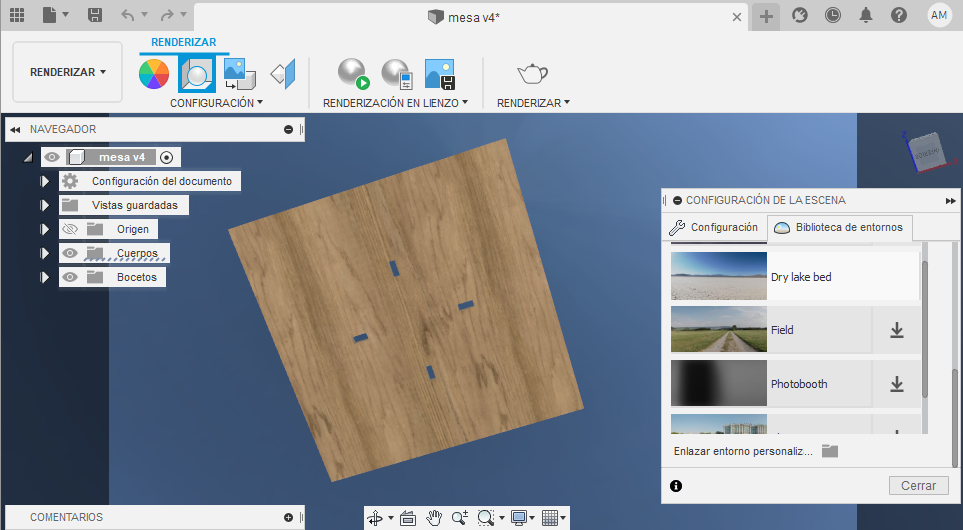The image size is (963, 530).
Task: Select the Photobooth environment thumbnail
Action: coord(719,383)
